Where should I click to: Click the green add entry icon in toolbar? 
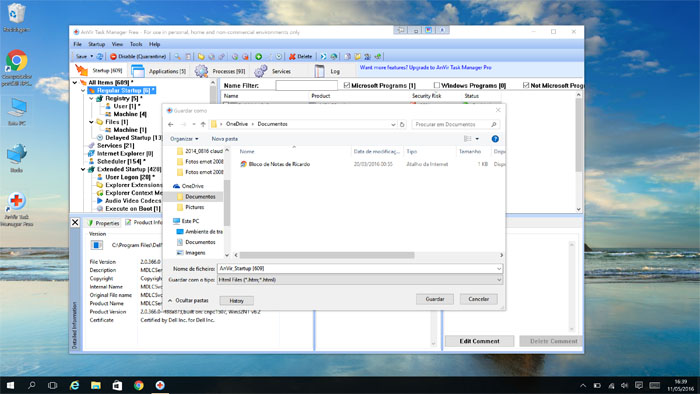click(258, 57)
